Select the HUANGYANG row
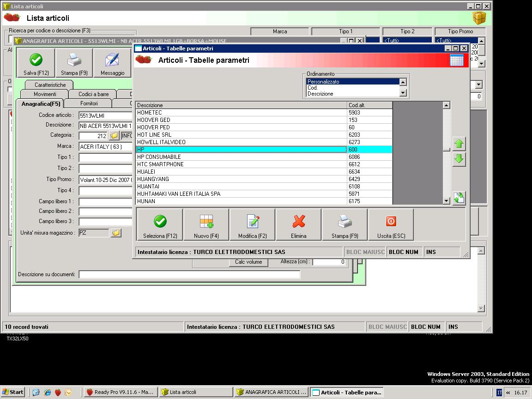532x399 pixels. pos(264,179)
